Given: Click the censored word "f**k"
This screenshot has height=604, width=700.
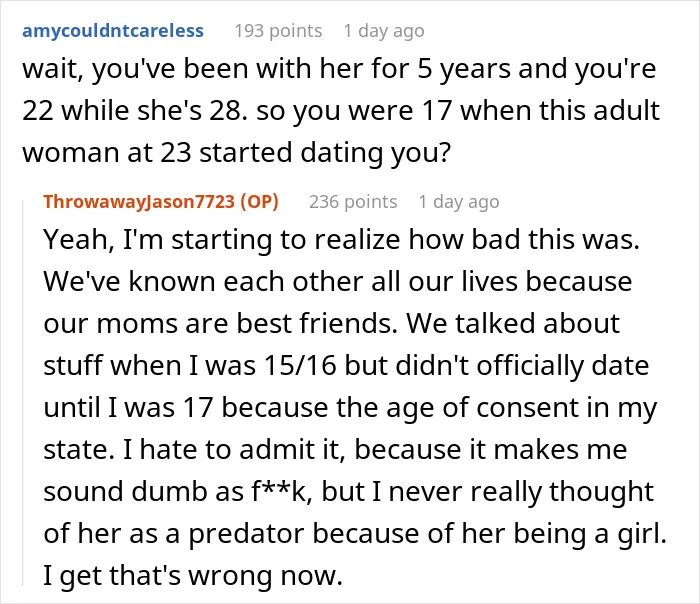Looking at the screenshot, I should tap(280, 491).
